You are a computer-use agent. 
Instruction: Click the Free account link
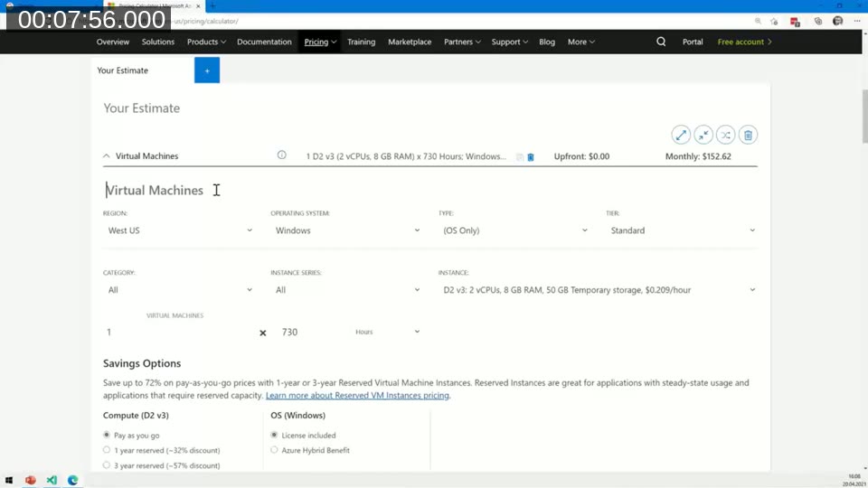[x=744, y=42]
